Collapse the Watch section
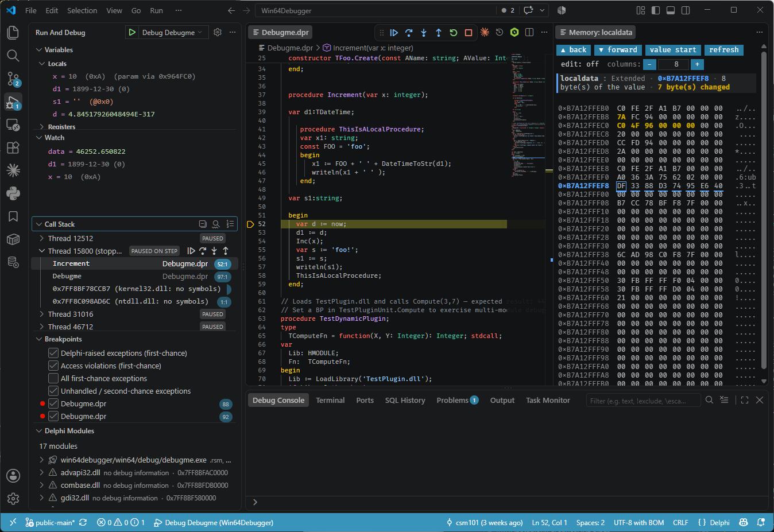Image resolution: width=774 pixels, height=532 pixels. pos(39,138)
